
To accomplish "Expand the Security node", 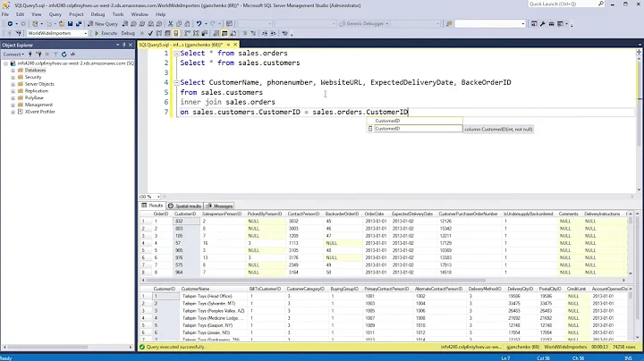I will pos(13,77).
